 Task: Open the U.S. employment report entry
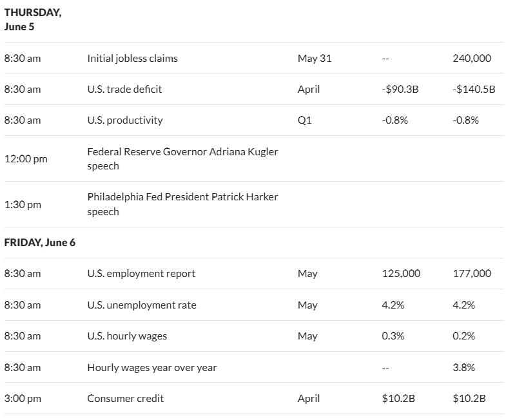(x=141, y=274)
